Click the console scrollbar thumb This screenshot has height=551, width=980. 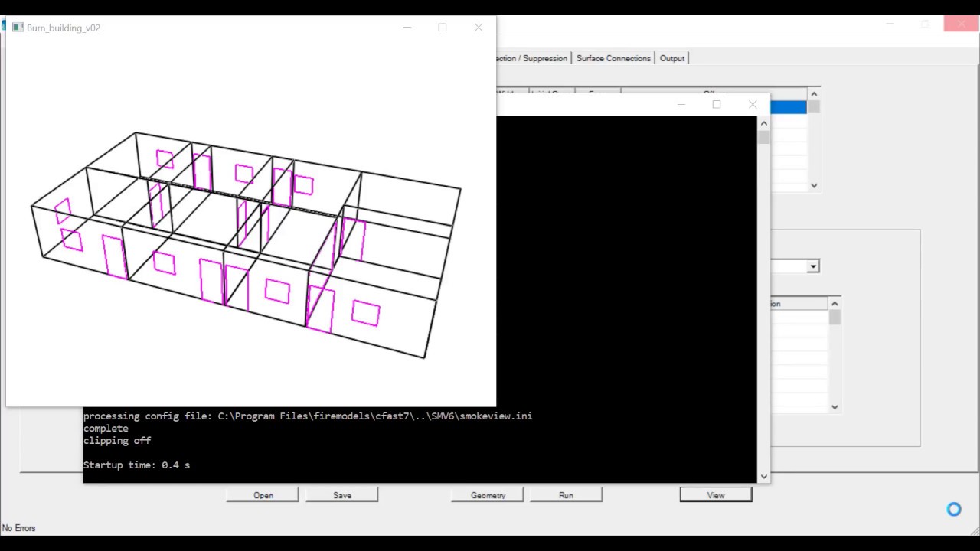(x=764, y=138)
